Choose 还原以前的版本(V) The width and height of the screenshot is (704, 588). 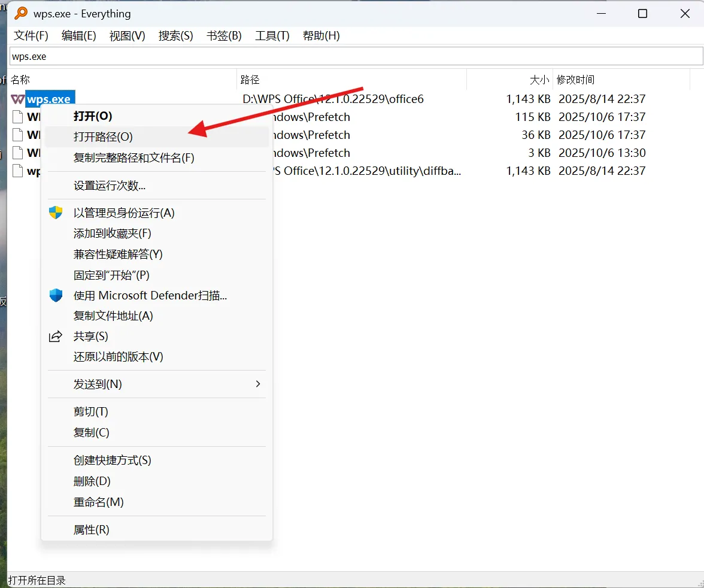pos(157,357)
